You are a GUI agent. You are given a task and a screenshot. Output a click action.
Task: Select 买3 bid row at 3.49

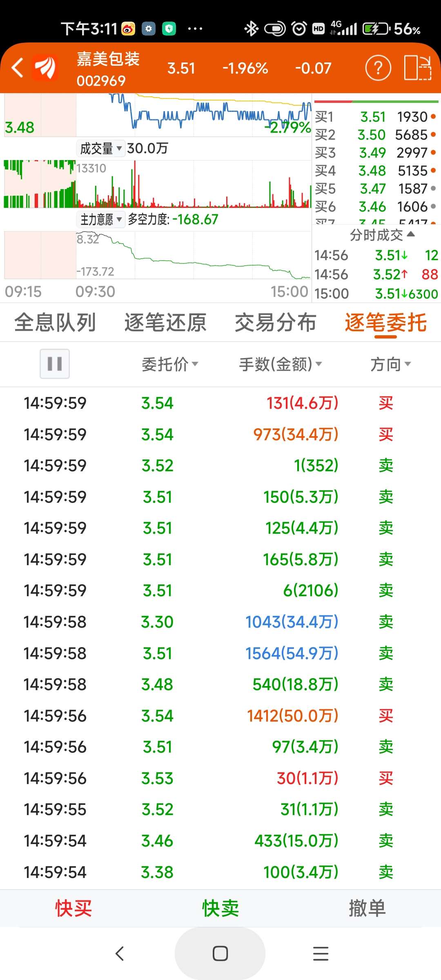(x=376, y=153)
